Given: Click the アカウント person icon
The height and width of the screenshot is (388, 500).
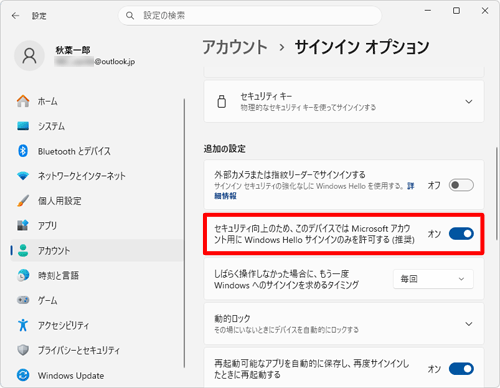Looking at the screenshot, I should [x=23, y=251].
